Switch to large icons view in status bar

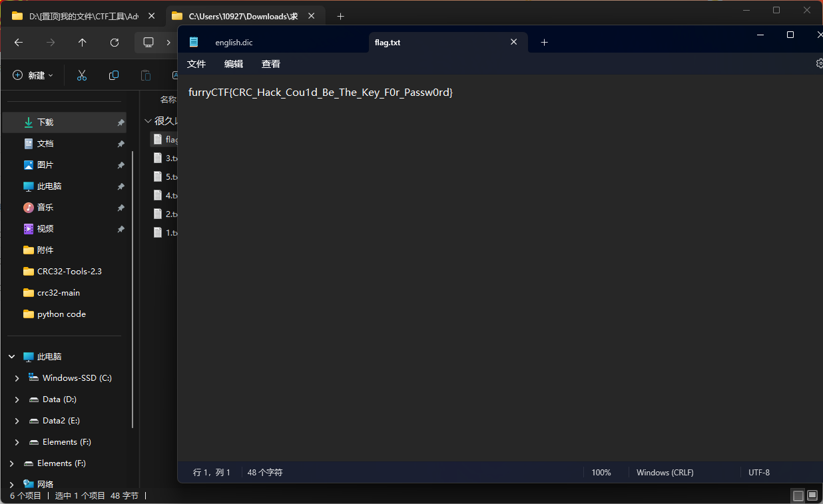click(812, 495)
